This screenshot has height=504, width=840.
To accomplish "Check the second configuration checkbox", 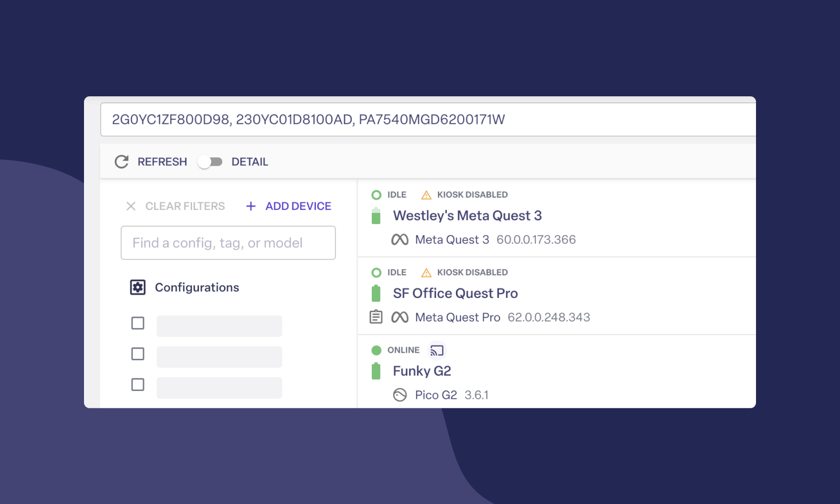I will (138, 354).
